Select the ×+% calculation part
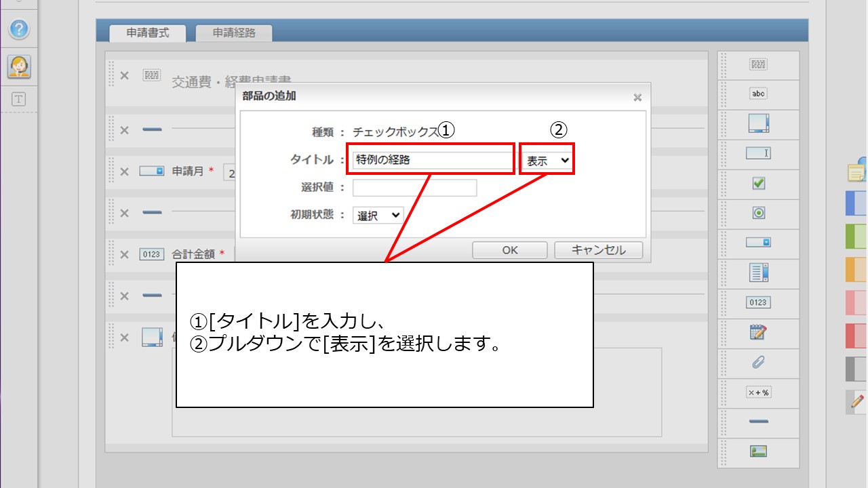868x488 pixels. point(758,392)
